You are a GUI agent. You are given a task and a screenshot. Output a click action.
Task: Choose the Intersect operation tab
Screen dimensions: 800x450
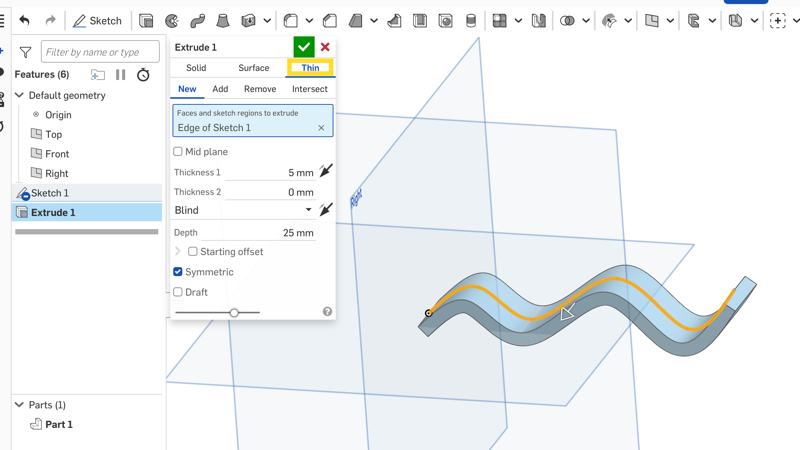[x=310, y=89]
